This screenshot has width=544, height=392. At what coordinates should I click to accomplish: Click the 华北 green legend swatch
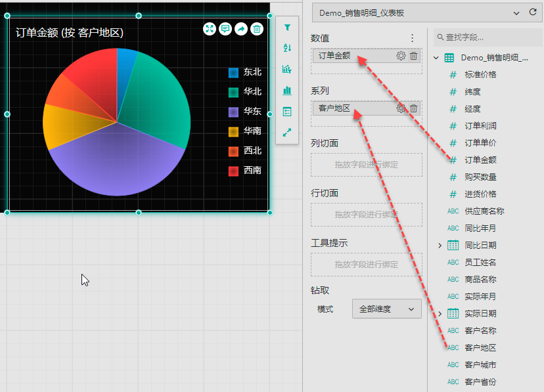pos(233,93)
